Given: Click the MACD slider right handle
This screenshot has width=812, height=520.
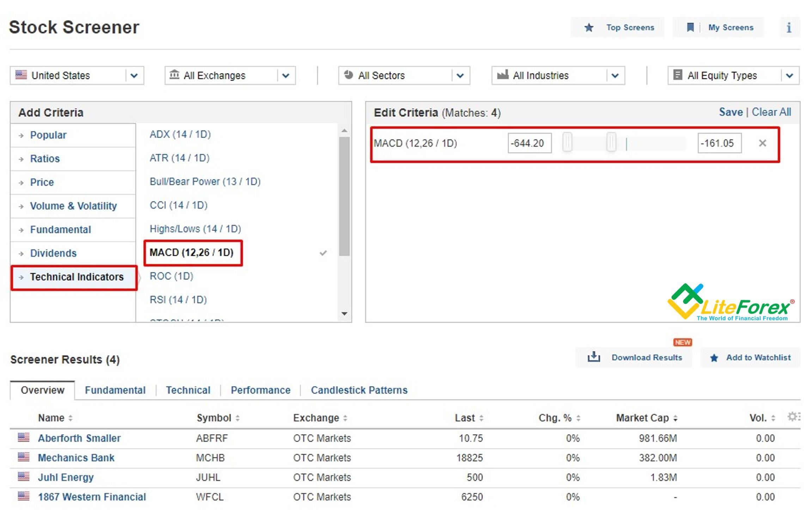Looking at the screenshot, I should click(x=612, y=142).
